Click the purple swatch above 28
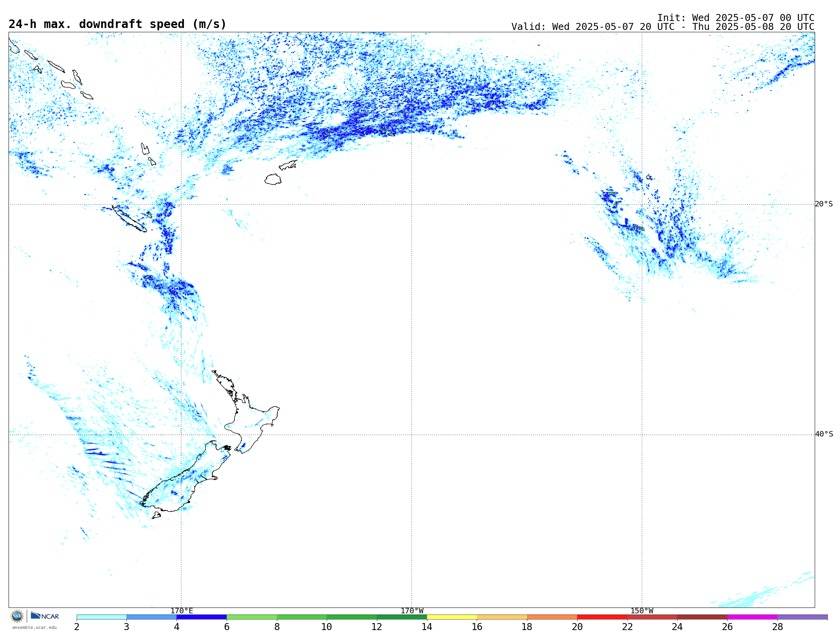 [802, 617]
